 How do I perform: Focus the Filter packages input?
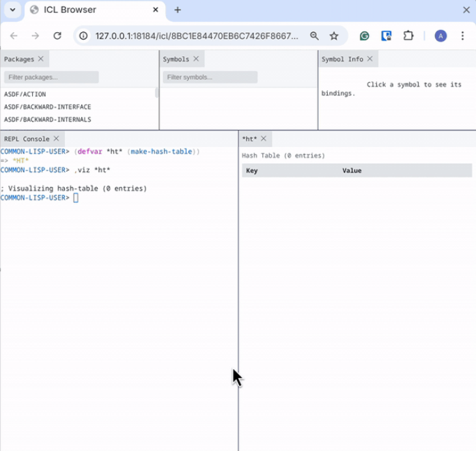(x=51, y=77)
